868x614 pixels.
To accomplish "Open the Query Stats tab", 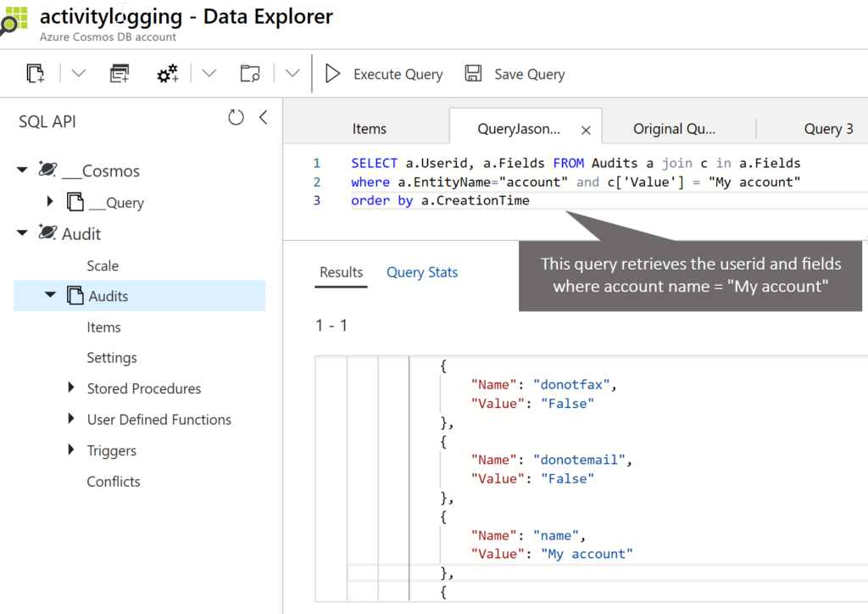I will [x=422, y=272].
